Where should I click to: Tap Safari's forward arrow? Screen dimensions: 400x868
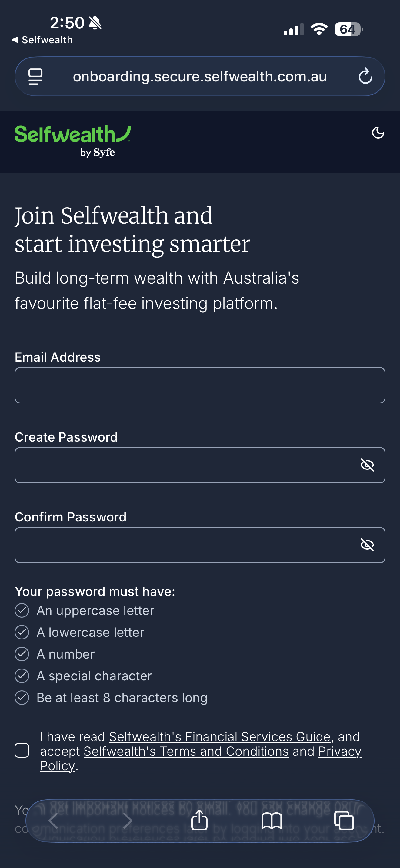coord(128,820)
